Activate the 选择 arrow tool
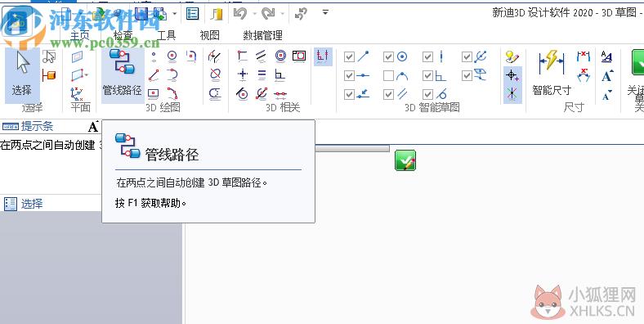Screen dimensions: 644x324 (22, 75)
